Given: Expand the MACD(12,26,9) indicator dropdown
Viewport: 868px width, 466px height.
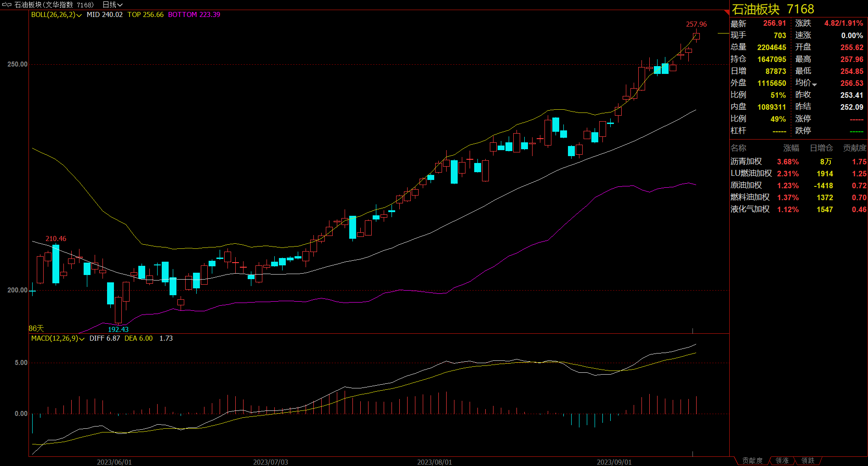Looking at the screenshot, I should pos(82,339).
